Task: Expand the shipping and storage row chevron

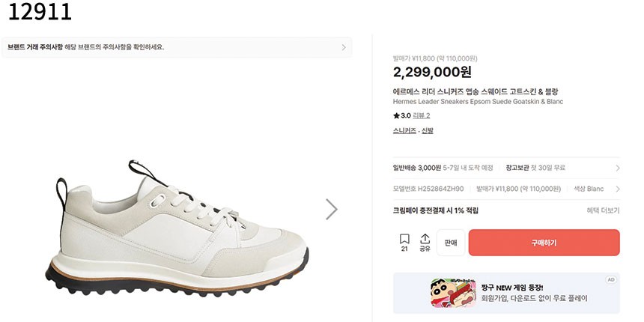Action: point(617,168)
